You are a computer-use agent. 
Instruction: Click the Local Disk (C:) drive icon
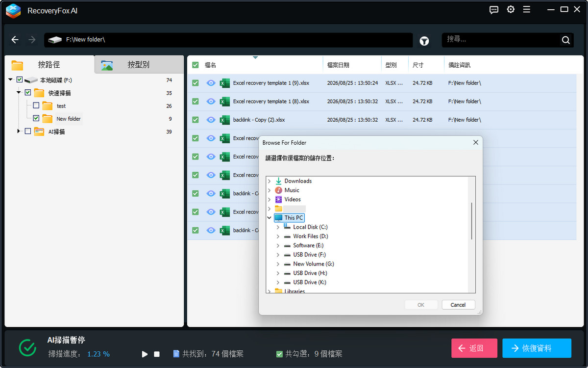point(287,227)
